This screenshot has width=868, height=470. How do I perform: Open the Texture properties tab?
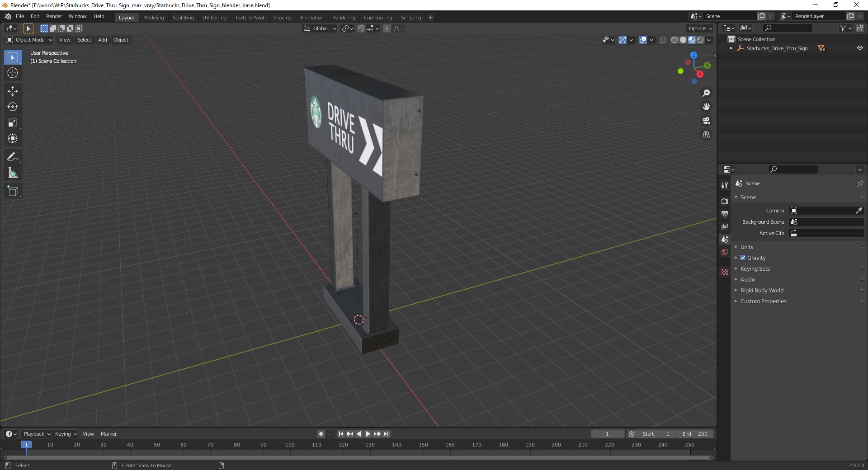pos(725,272)
